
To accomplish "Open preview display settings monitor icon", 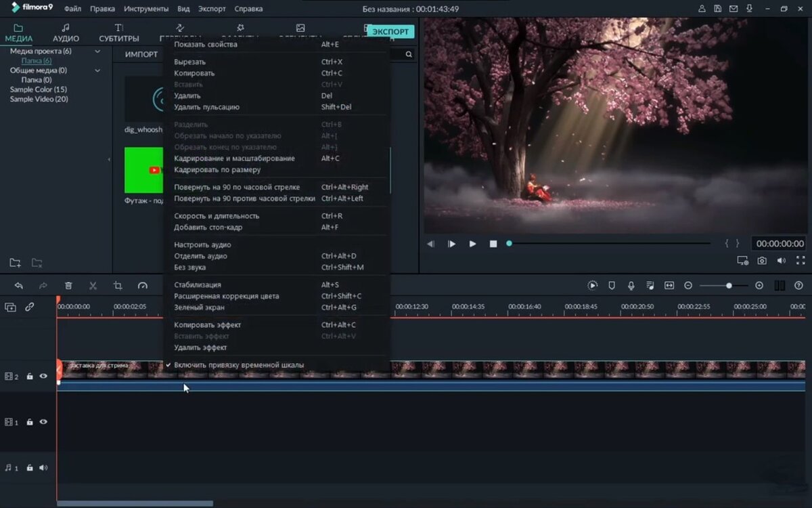I will coord(742,260).
